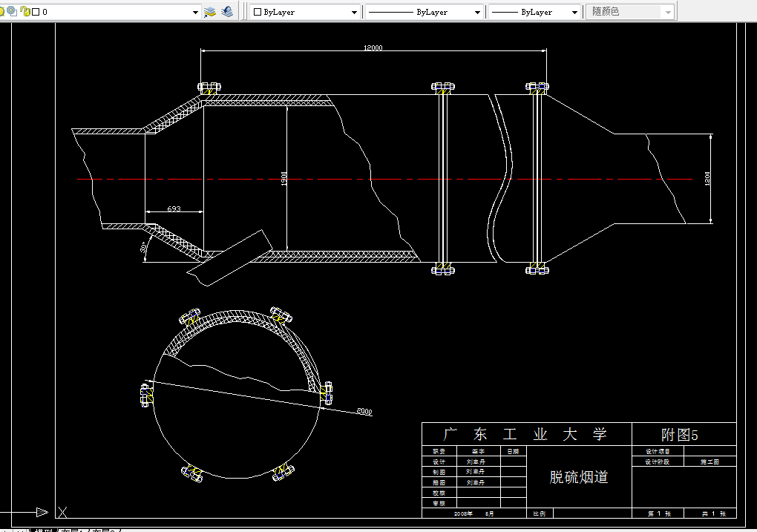Expand the layer 0 dropdown list
The image size is (757, 532).
coord(195,12)
